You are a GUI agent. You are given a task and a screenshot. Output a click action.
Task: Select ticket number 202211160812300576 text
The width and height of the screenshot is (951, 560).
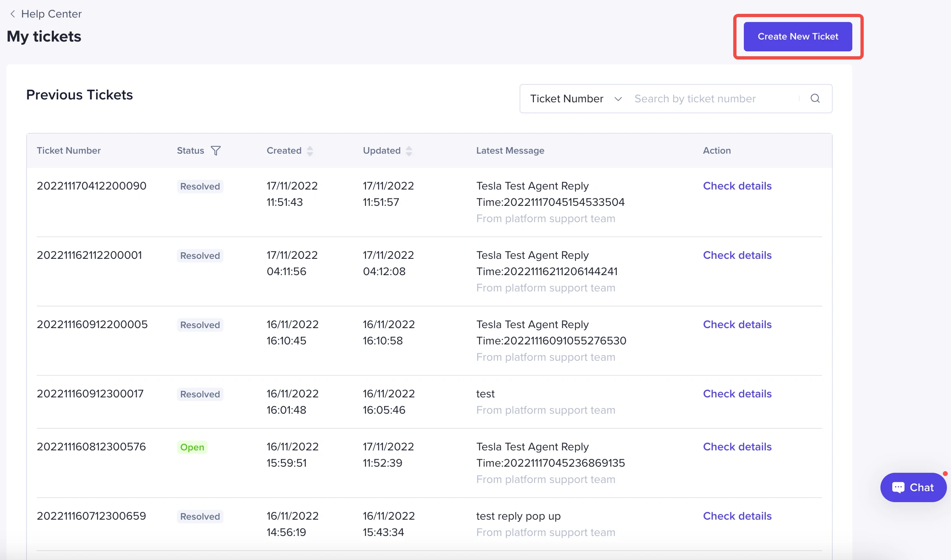(91, 447)
